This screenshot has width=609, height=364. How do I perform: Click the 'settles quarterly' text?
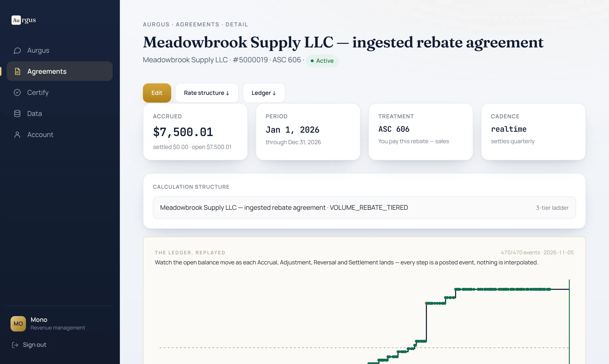[x=512, y=141]
